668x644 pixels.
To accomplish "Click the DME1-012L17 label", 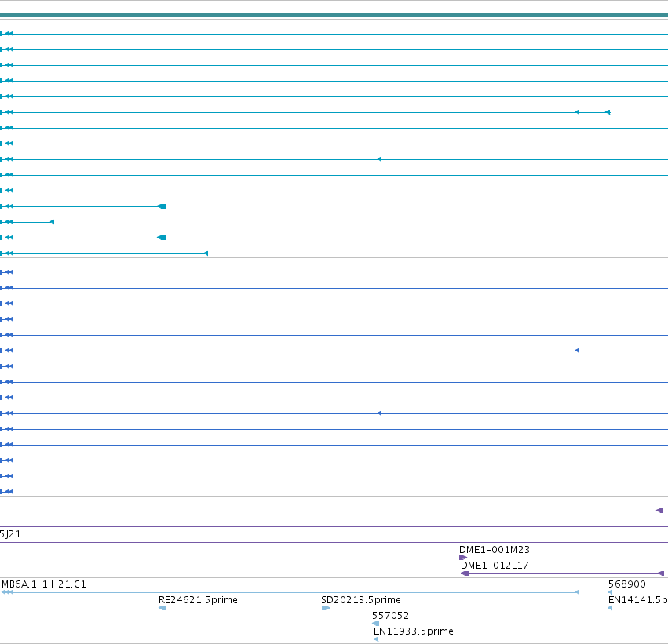I will 495,566.
